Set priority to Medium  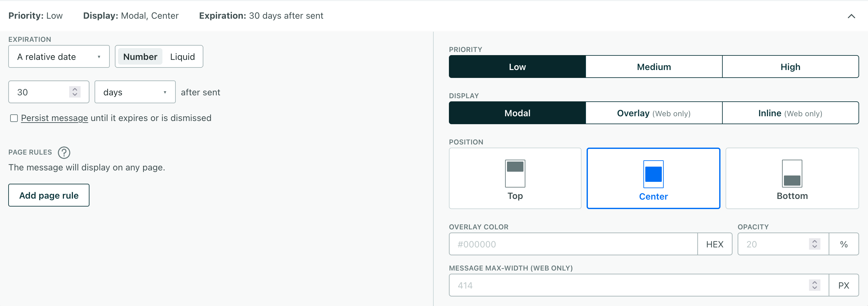[654, 67]
